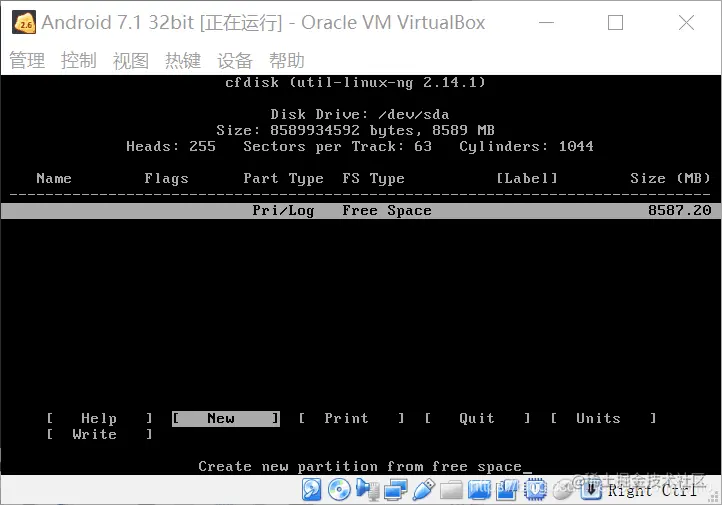Click the VirtualBox app icon in title bar
Viewport: 722px width, 505px height.
click(24, 23)
